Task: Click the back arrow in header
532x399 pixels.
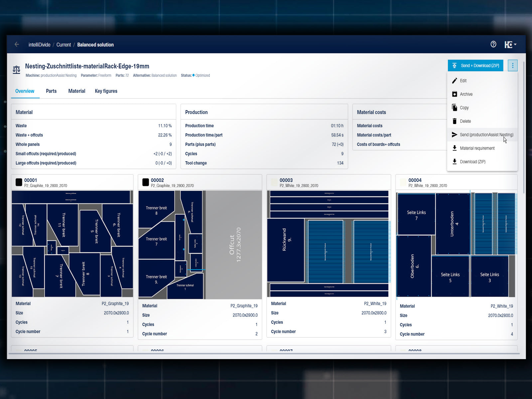Action: point(17,45)
